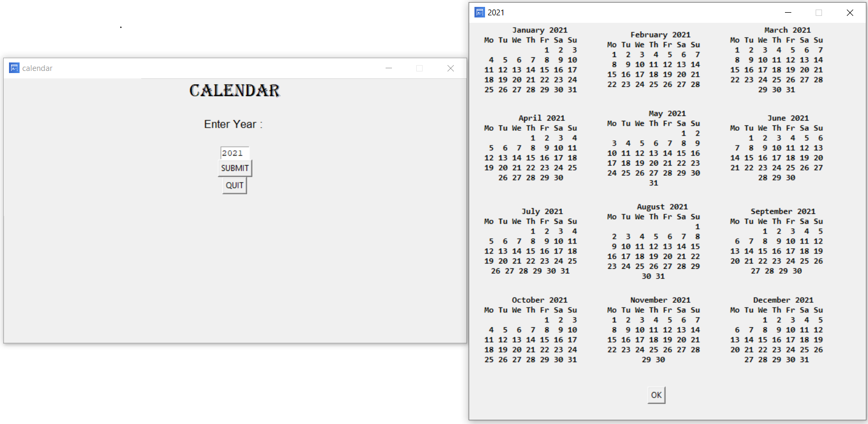Click day 31 in December 2021
868x424 pixels.
click(804, 359)
